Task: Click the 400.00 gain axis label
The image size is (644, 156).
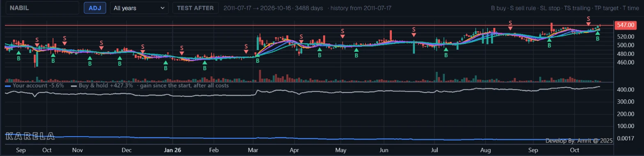Action: (625, 89)
